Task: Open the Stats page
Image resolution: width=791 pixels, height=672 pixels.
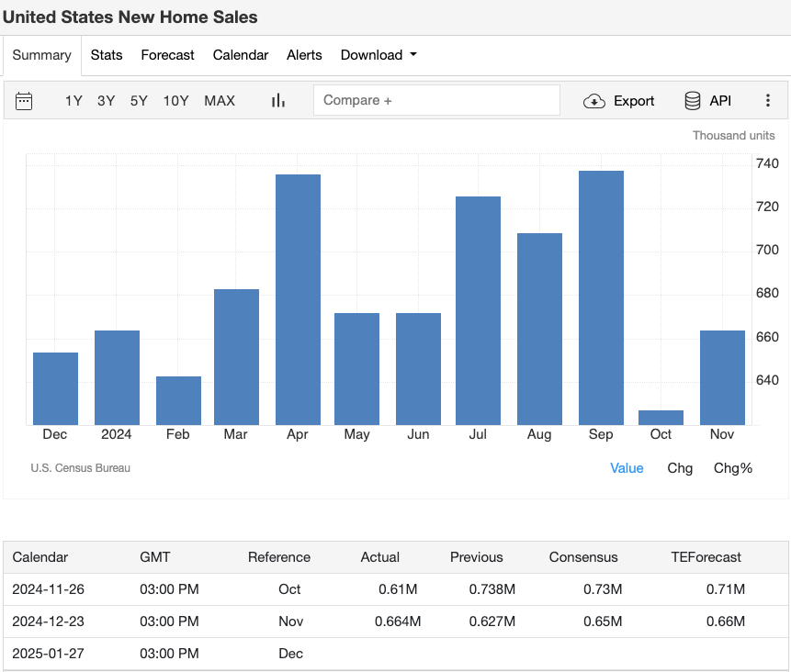Action: (107, 55)
